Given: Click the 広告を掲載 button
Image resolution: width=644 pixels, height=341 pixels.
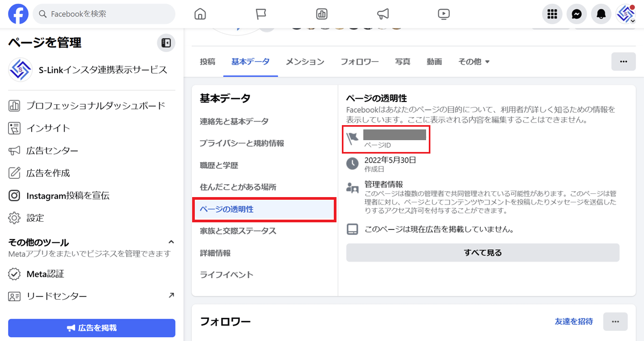Looking at the screenshot, I should pos(92,328).
